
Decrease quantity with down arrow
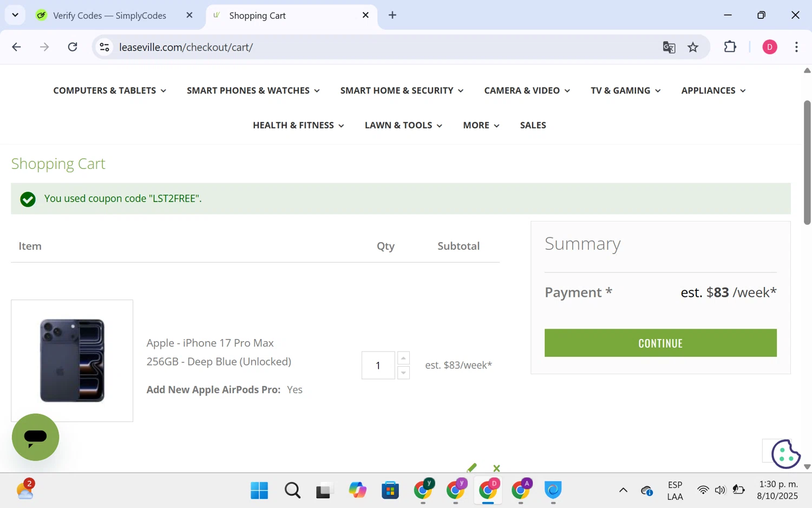(x=403, y=373)
